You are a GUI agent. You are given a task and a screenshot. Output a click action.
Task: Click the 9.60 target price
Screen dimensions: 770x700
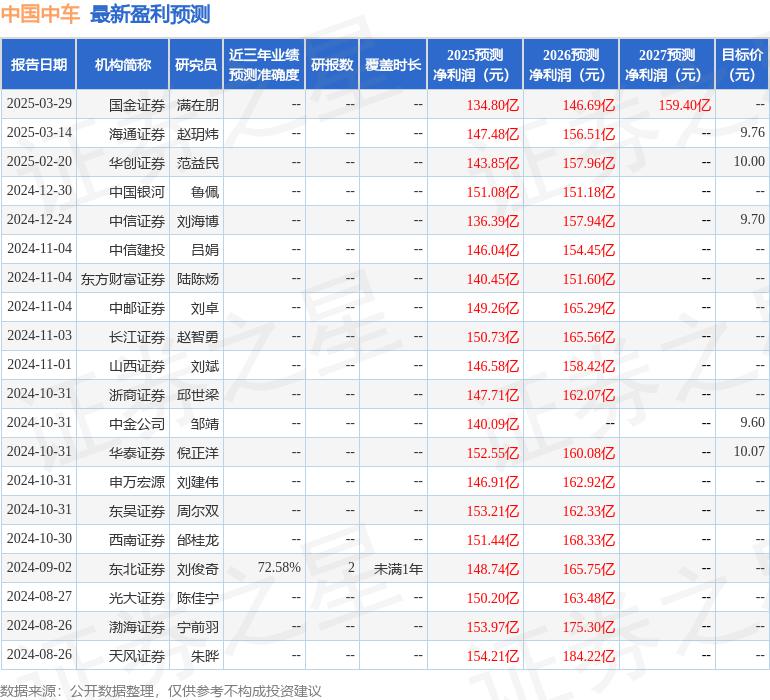[752, 422]
